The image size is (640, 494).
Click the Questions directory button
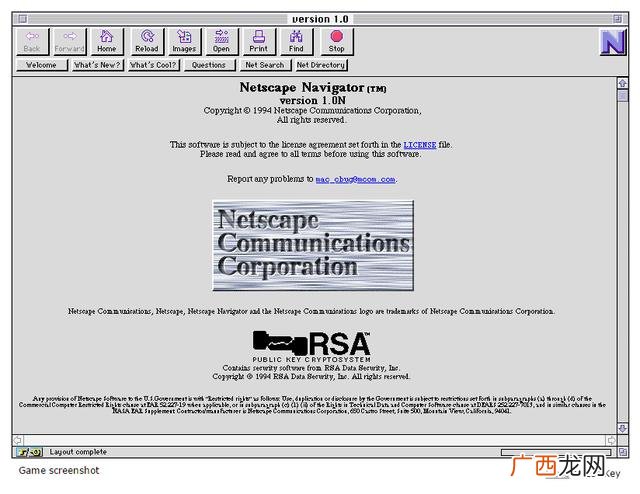coord(209,65)
